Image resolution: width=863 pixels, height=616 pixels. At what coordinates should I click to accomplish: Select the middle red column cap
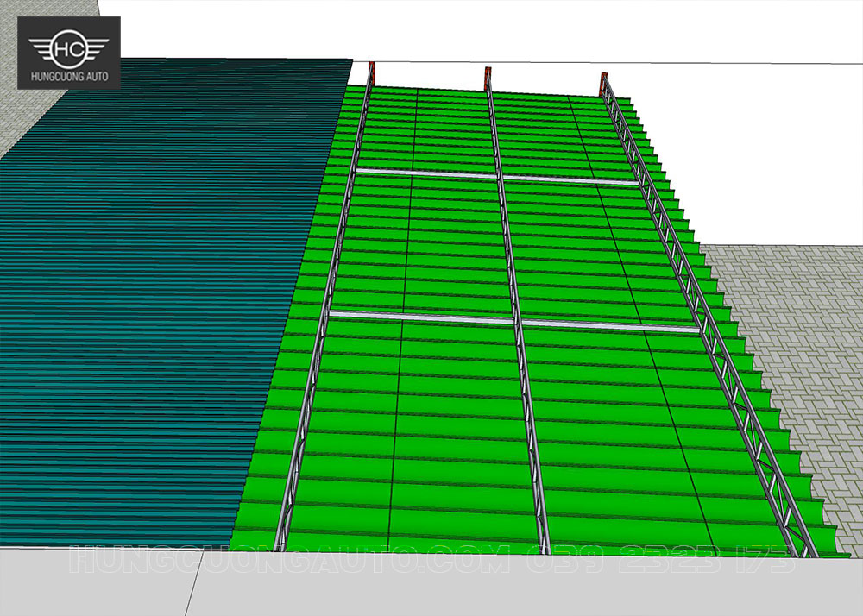click(487, 75)
